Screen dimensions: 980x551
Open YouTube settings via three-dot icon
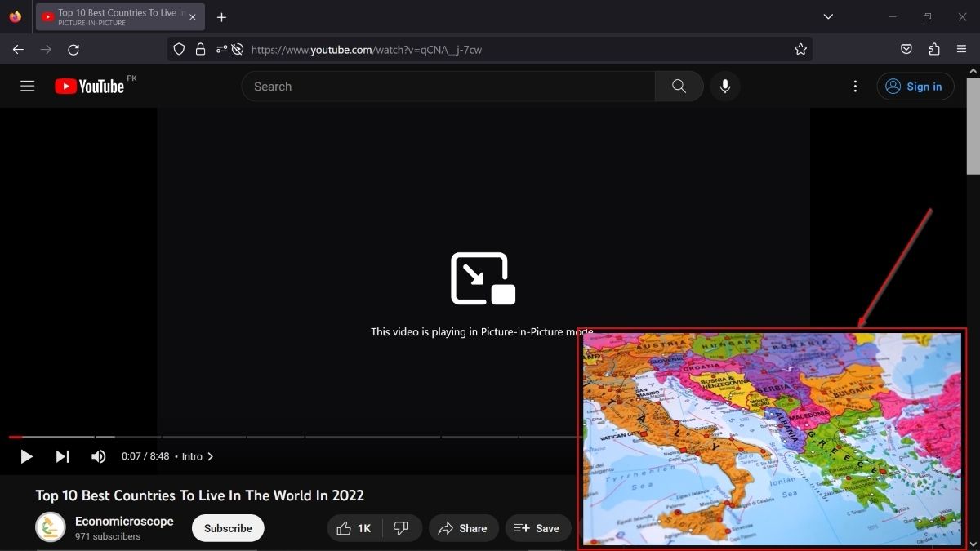[855, 86]
